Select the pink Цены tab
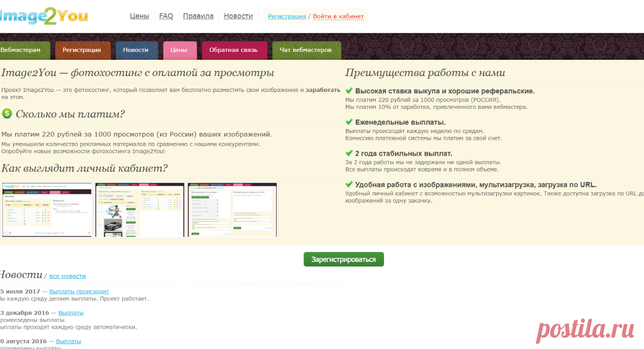This screenshot has width=644, height=349. 179,50
